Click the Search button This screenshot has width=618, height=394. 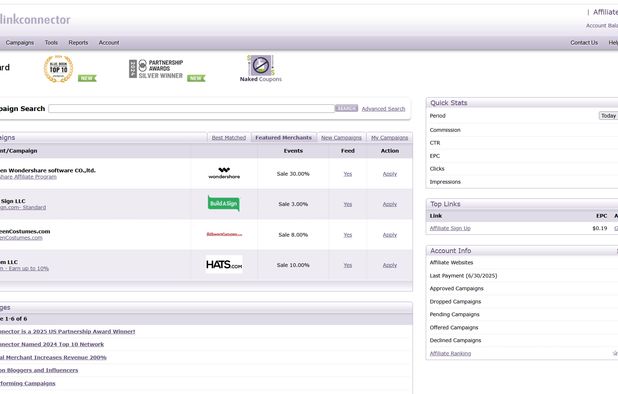[346, 108]
